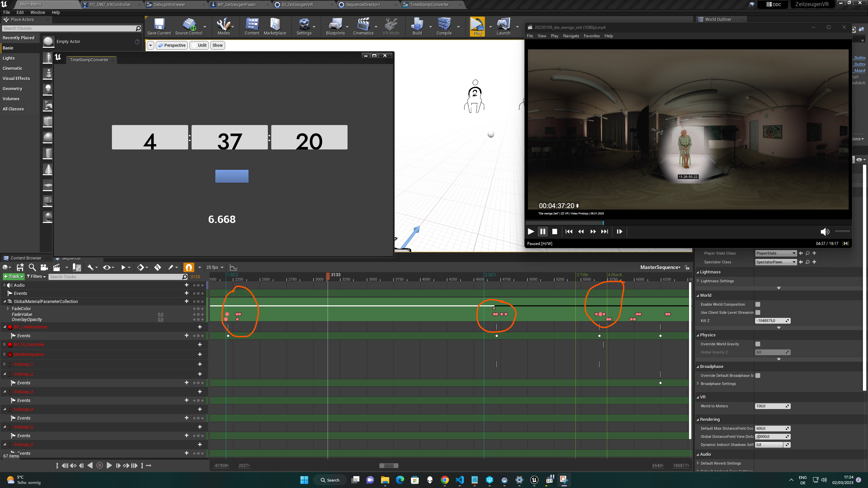Viewport: 868px width, 488px height.
Task: Click the Sequencer camera icon
Action: (x=44, y=267)
